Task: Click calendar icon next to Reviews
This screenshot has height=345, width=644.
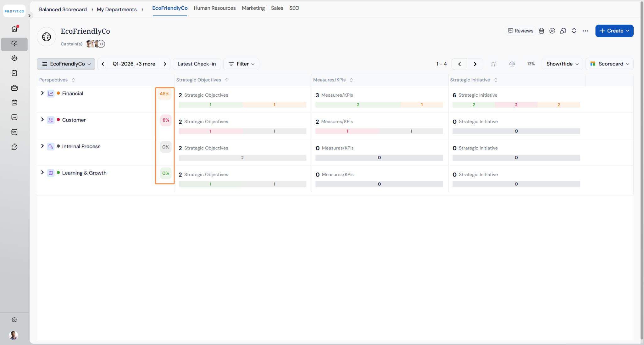Action: click(x=541, y=31)
